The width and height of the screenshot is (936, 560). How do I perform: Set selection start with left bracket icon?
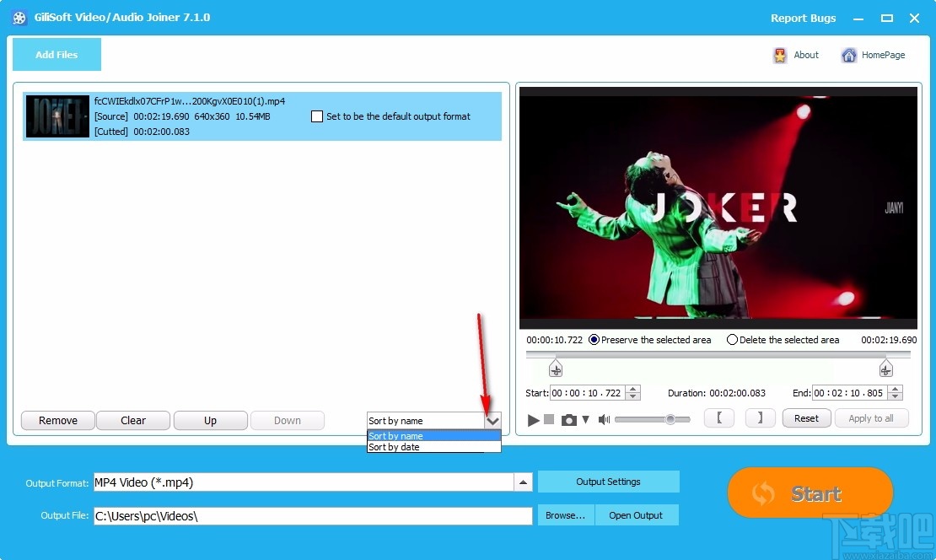718,417
